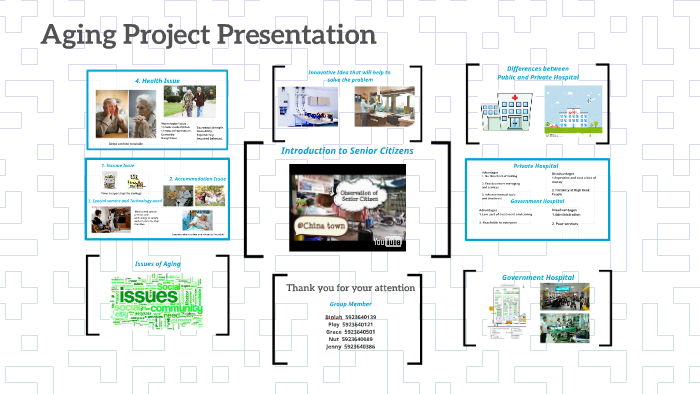Viewport: 700px width, 394px height.
Task: Play the China town YouTube video
Action: pyautogui.click(x=347, y=207)
